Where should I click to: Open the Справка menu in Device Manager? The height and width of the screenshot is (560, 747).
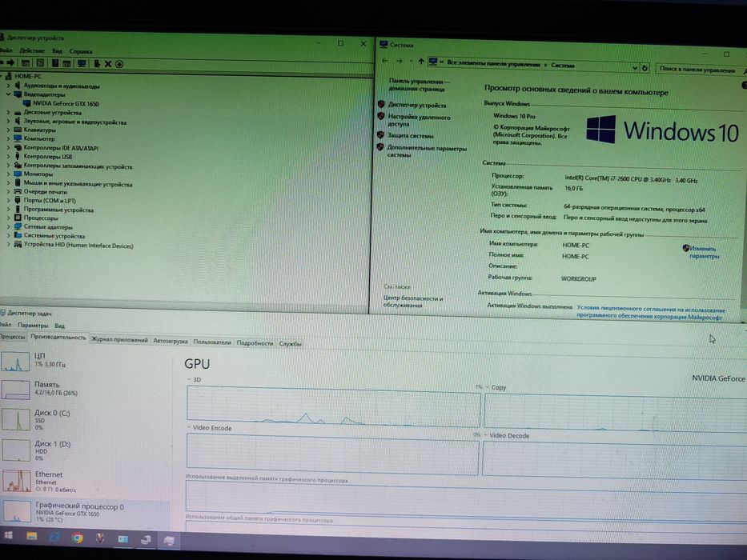81,51
